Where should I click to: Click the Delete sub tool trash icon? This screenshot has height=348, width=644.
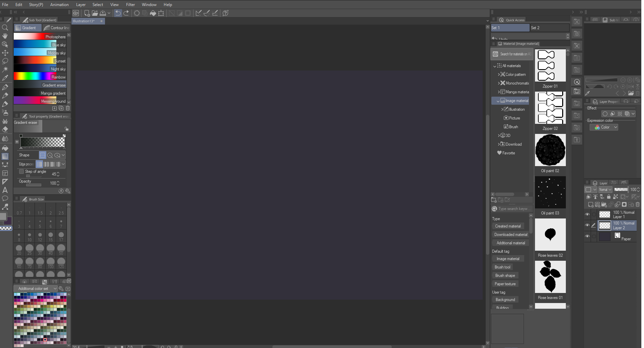[x=68, y=108]
